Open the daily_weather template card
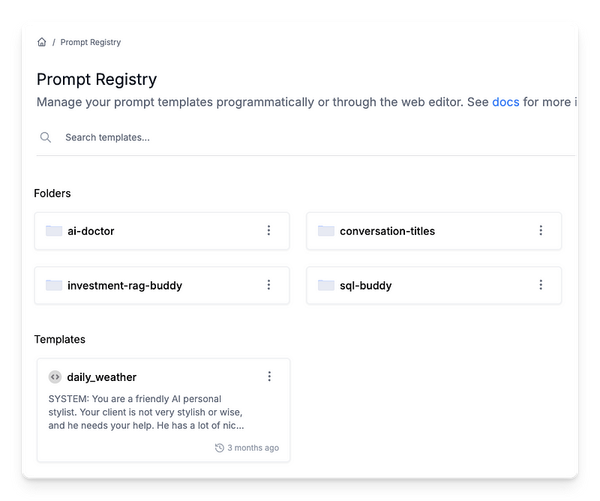 [163, 410]
